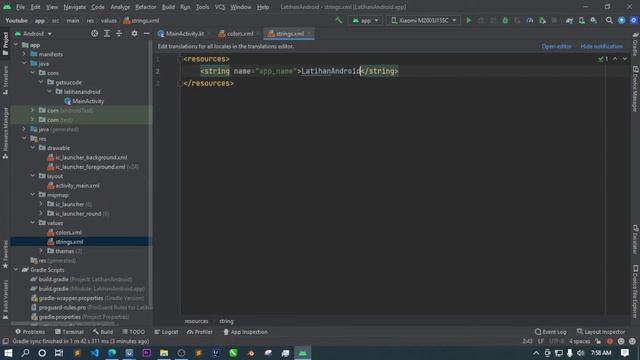Viewport: 640px width, 360px height.
Task: Hide the Project panel with minus icon
Action: click(x=146, y=34)
